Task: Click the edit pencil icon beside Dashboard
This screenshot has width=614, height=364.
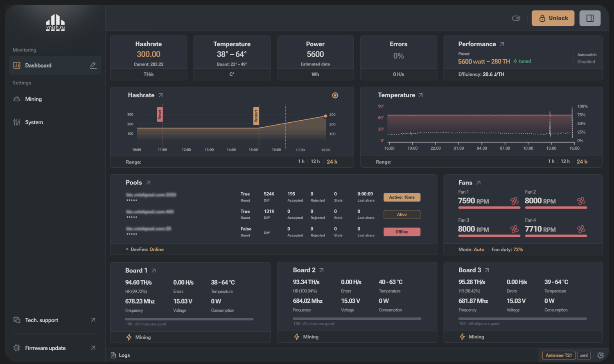Action: (x=93, y=65)
